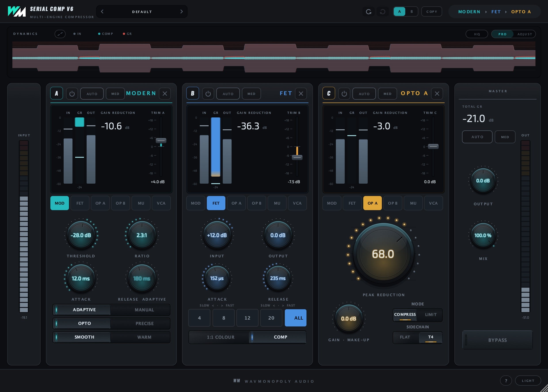
Task: Open the master MED selector
Action: coord(505,137)
